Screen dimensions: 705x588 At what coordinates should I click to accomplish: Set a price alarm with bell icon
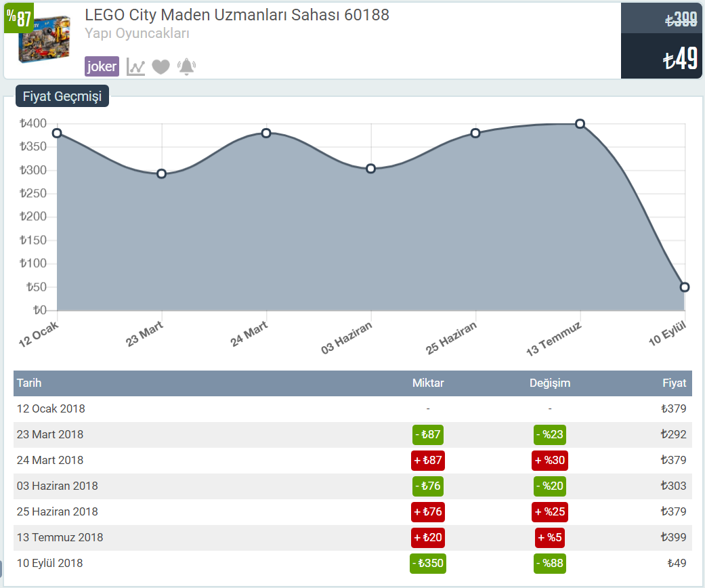tap(187, 66)
